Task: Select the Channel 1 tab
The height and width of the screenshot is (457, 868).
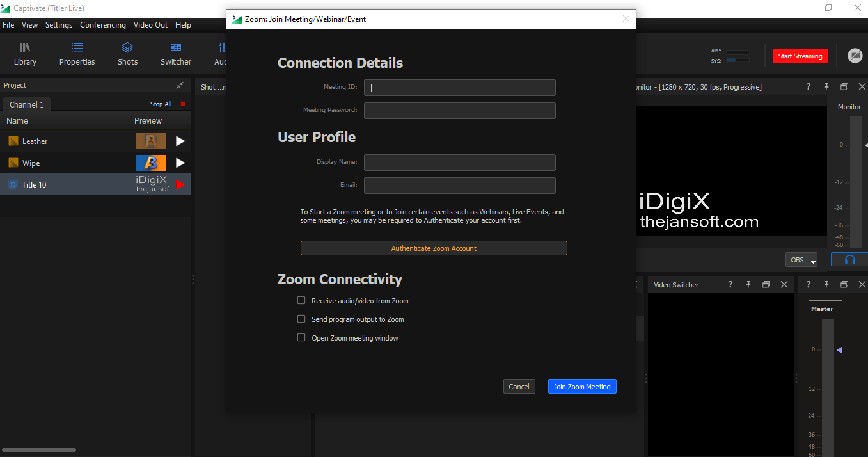Action: point(27,104)
